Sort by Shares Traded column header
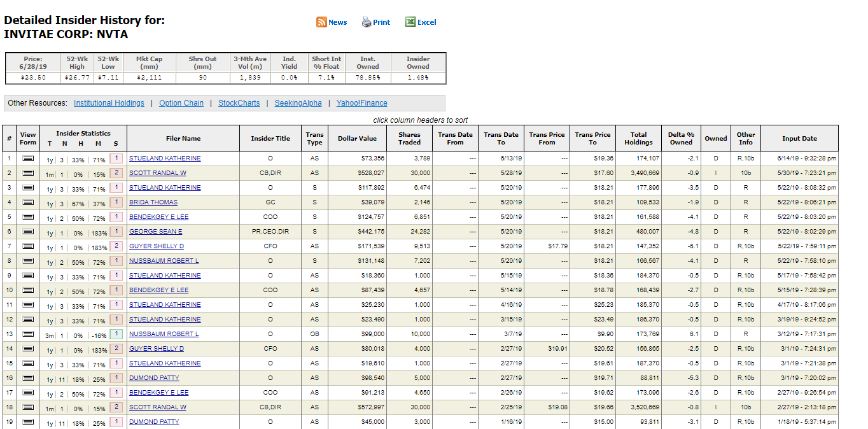This screenshot has width=868, height=429. click(x=409, y=138)
